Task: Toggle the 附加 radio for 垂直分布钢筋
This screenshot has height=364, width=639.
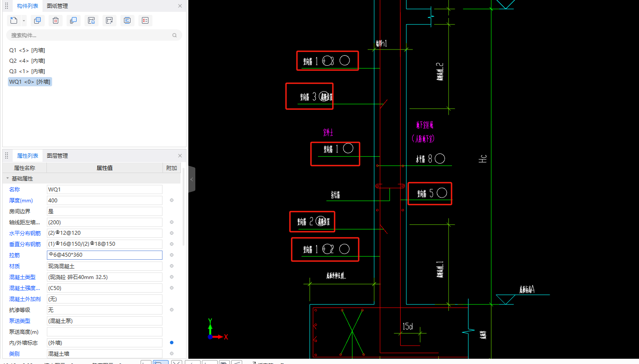Action: coord(172,244)
